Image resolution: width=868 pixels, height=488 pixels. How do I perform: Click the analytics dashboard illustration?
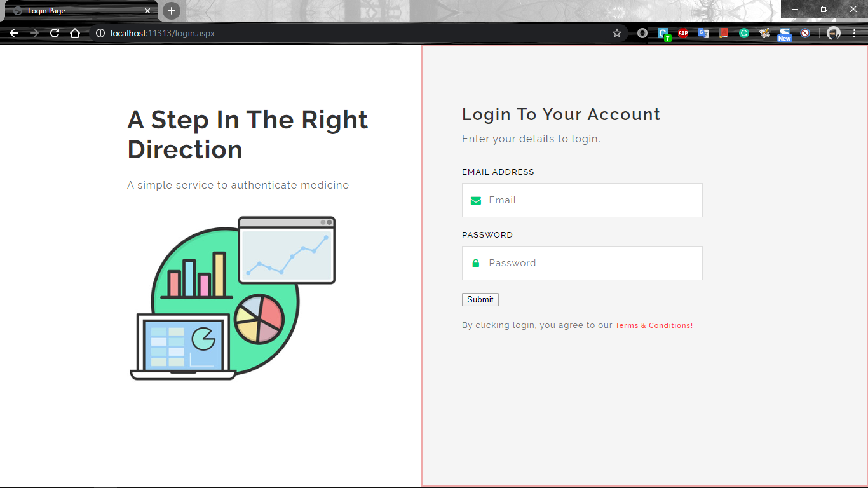233,298
